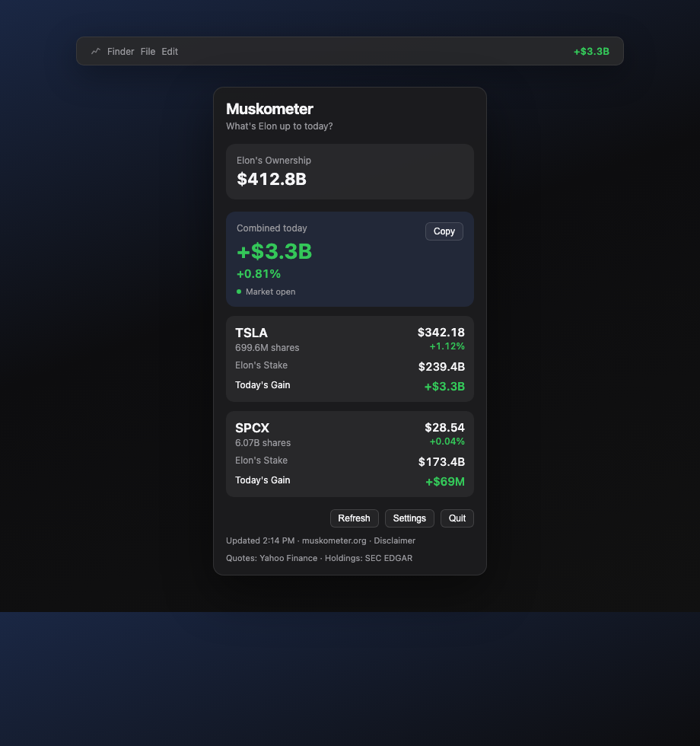
Task: Click the Market open status text
Action: (x=271, y=292)
